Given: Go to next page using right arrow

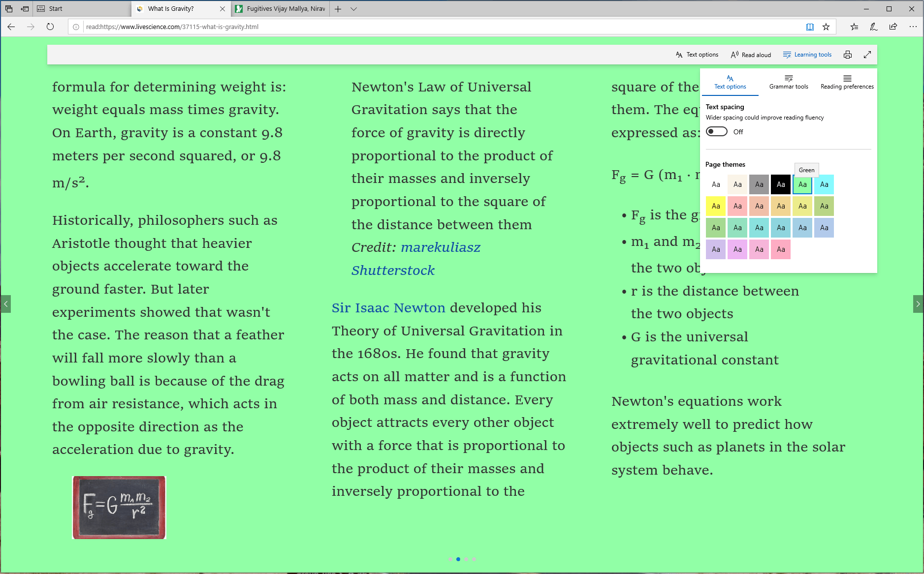Looking at the screenshot, I should coord(918,304).
